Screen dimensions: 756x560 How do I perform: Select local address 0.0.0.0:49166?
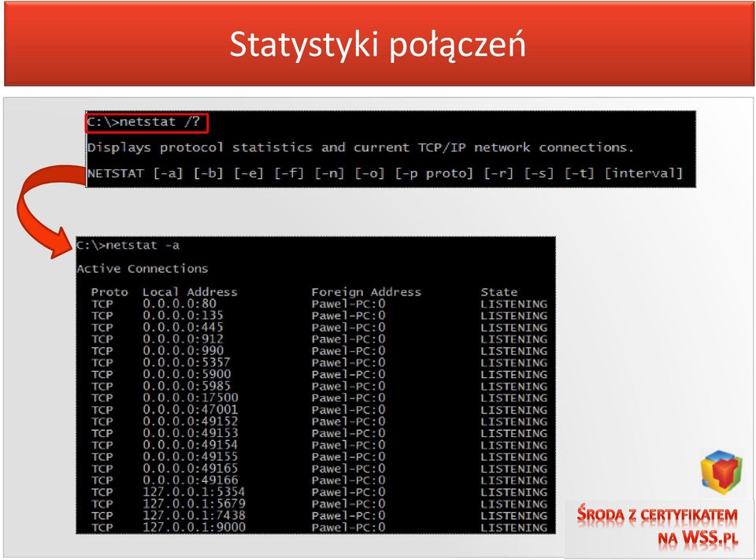191,480
